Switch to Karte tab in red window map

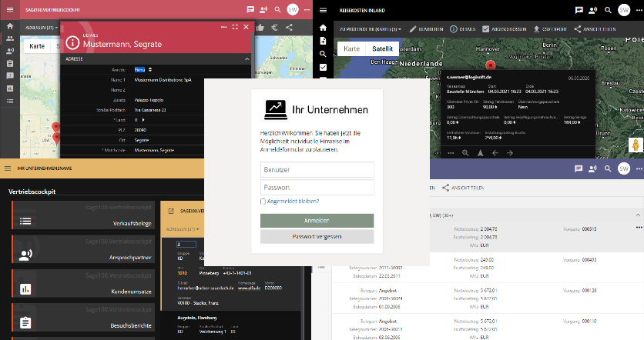click(x=37, y=46)
